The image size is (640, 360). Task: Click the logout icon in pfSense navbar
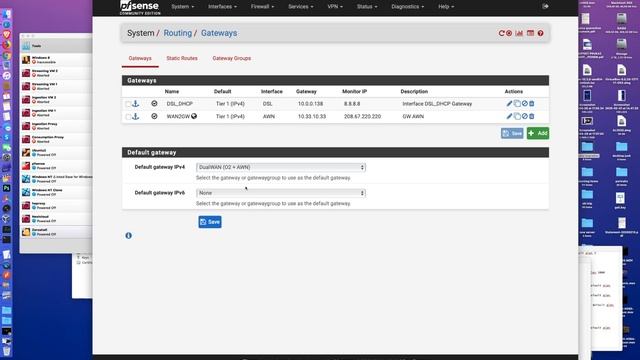(x=545, y=7)
